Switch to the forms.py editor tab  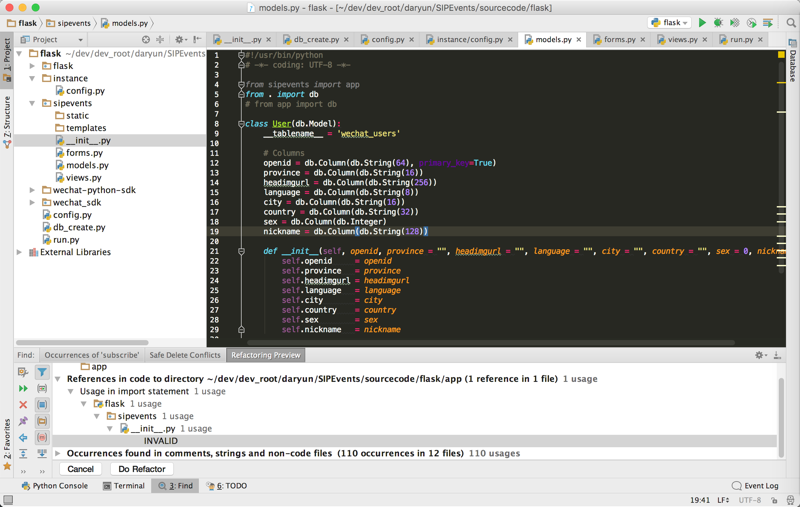click(x=619, y=40)
